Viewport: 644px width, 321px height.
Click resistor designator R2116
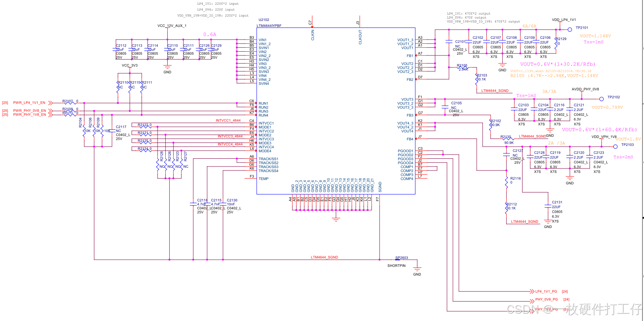516,179
